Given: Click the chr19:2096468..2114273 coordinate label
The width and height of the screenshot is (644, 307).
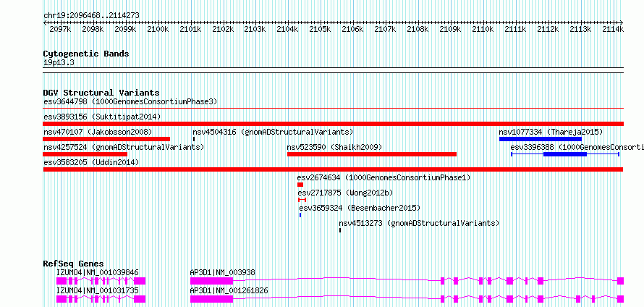Looking at the screenshot, I should (x=91, y=15).
